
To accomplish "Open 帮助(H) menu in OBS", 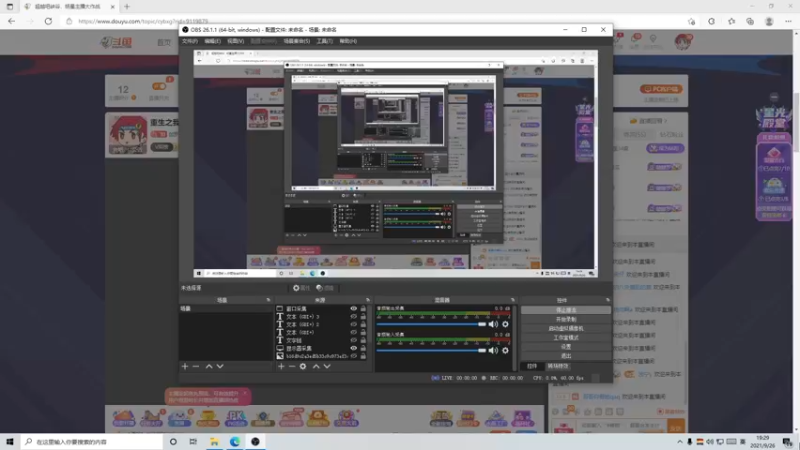I will (x=348, y=41).
